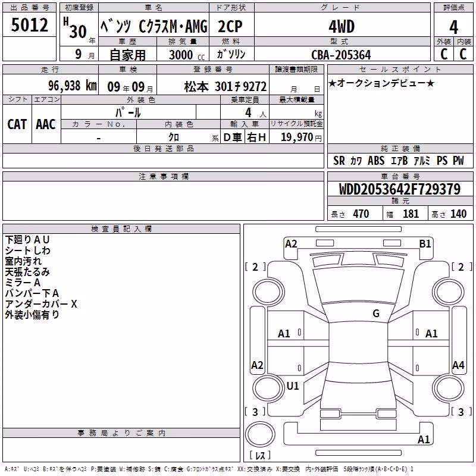
Task: Click the inspection date 09年09月
Action: [x=130, y=87]
